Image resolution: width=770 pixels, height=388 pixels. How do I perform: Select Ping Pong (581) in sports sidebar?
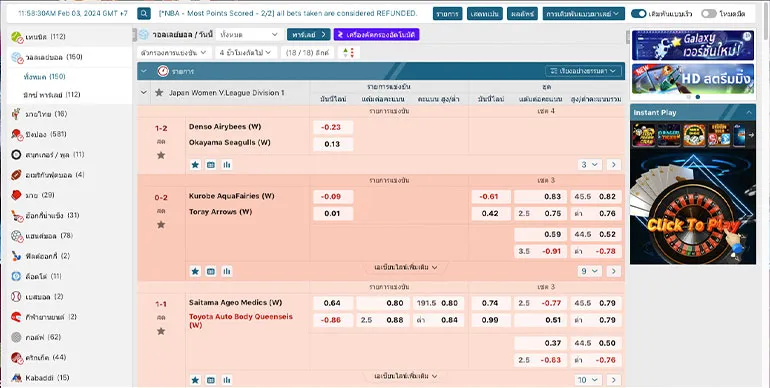(38, 134)
